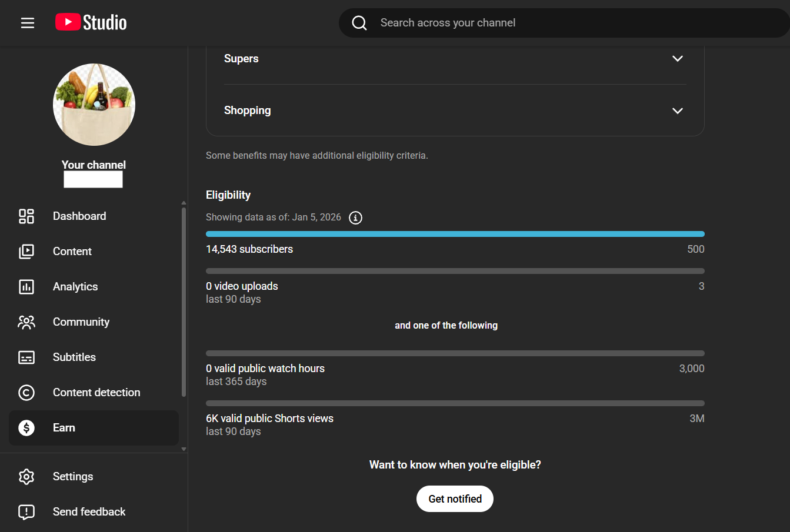Expand the Supers section chevron
This screenshot has height=532, width=790.
point(677,59)
